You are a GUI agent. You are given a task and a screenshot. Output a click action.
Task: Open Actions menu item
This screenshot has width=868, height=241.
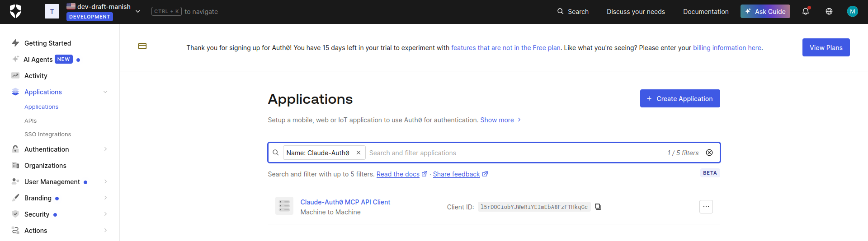(x=36, y=231)
